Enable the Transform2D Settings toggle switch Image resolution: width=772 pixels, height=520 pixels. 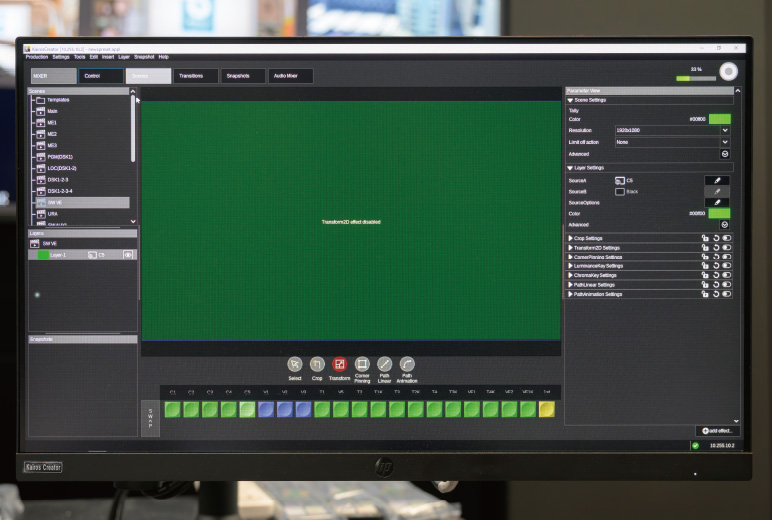click(727, 248)
